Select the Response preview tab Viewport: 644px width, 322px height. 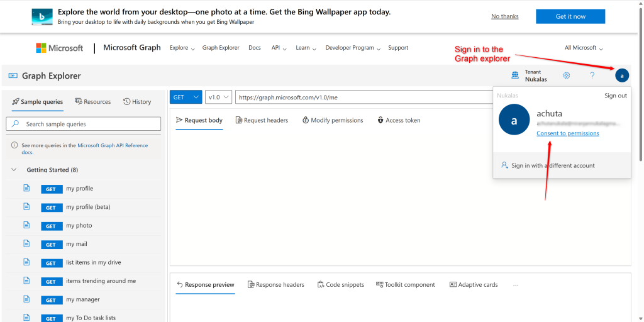point(205,285)
